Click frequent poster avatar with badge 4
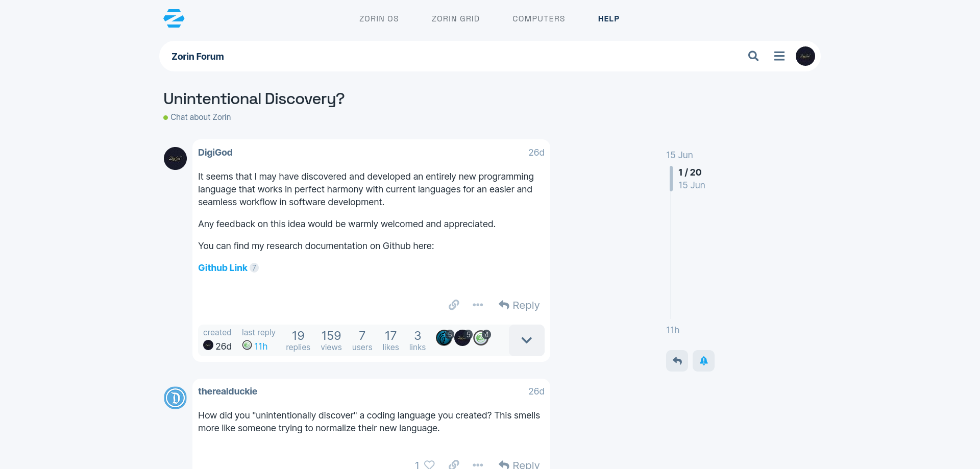980x469 pixels. [481, 337]
